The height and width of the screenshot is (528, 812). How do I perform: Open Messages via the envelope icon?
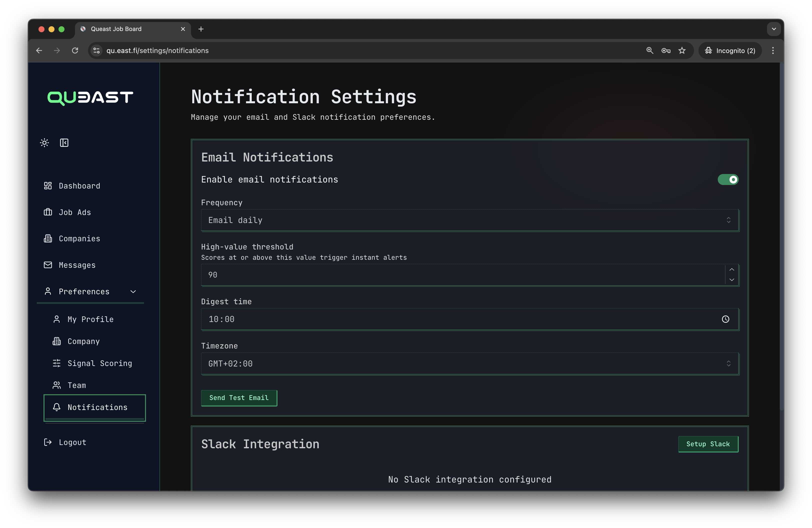coord(48,265)
